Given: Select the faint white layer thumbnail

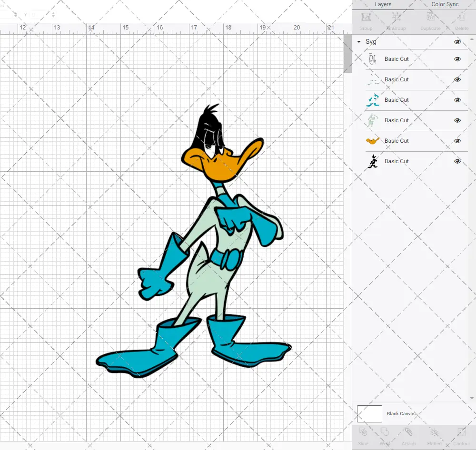Looking at the screenshot, I should tap(373, 79).
